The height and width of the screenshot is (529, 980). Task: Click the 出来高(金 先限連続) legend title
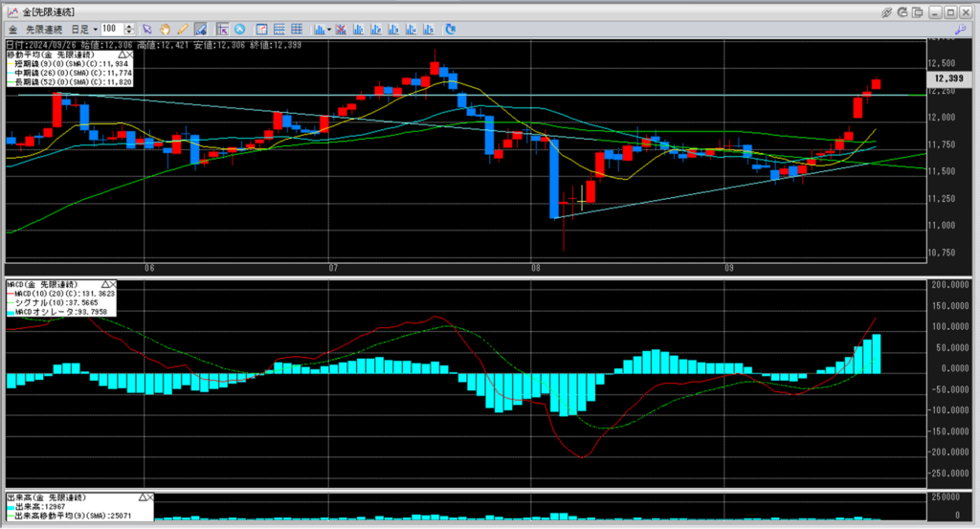(x=46, y=497)
